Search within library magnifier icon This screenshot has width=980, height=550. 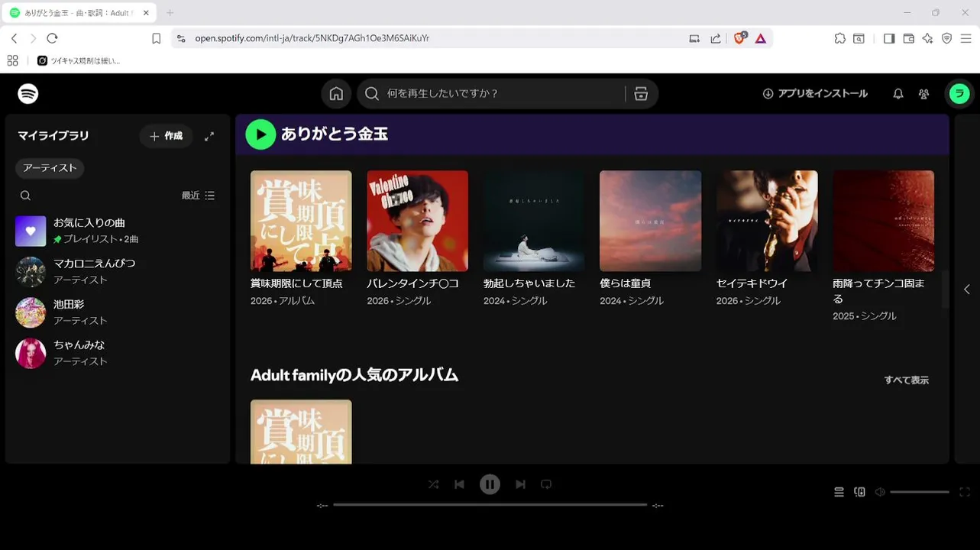tap(25, 196)
